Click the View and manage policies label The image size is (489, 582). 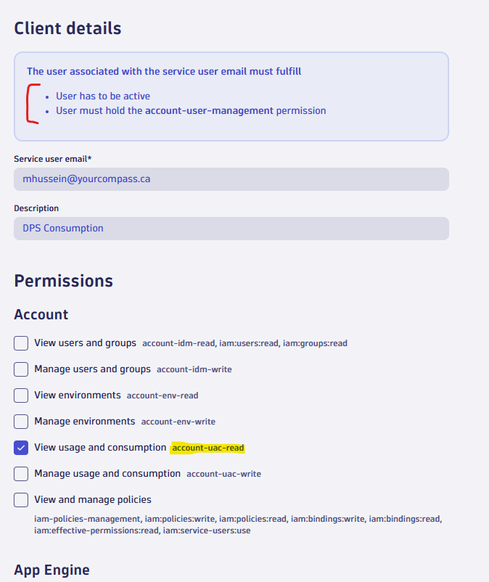(x=93, y=500)
